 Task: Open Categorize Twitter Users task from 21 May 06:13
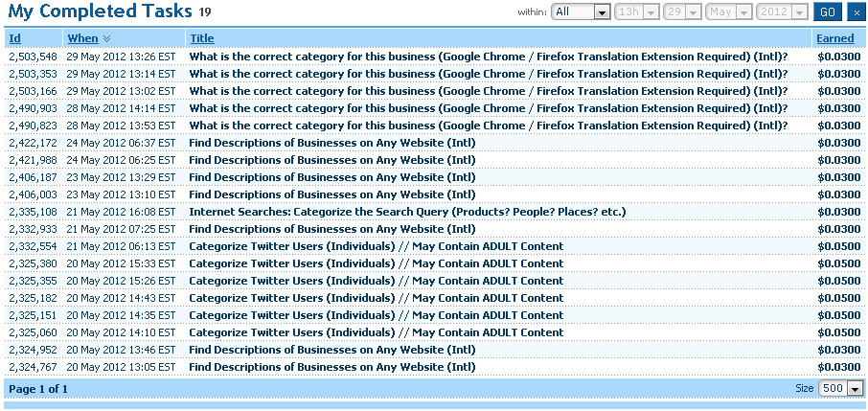pos(377,246)
